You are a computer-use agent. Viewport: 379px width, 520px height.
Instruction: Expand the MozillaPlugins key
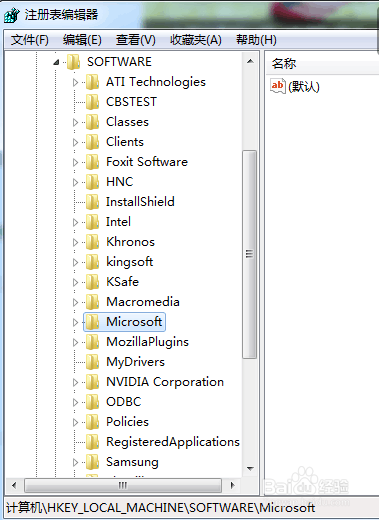(x=75, y=342)
